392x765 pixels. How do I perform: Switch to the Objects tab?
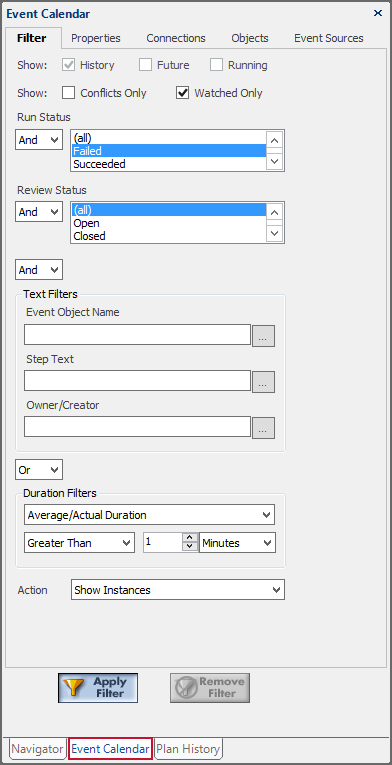click(250, 38)
